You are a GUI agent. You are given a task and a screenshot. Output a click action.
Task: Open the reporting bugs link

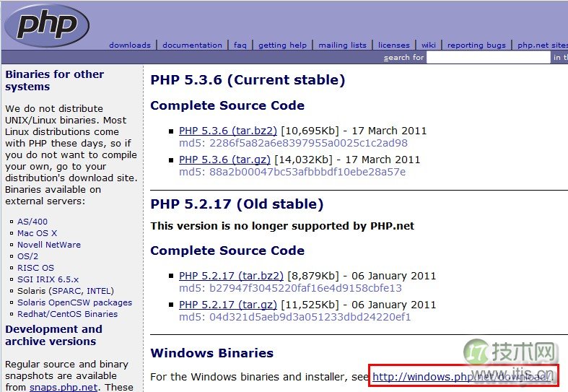click(x=476, y=45)
